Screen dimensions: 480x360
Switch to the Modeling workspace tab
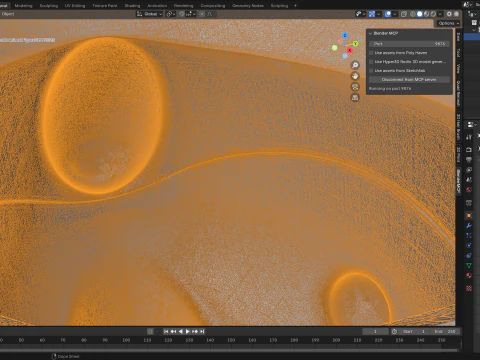click(23, 6)
